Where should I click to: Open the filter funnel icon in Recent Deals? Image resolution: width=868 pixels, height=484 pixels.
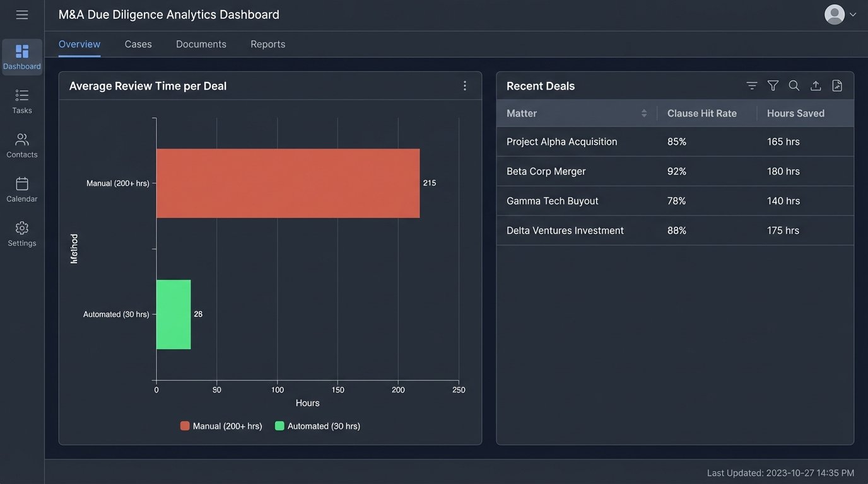(773, 85)
